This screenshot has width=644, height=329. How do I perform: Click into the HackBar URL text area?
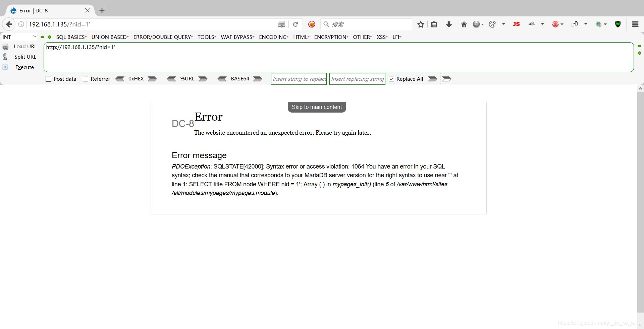pos(338,57)
